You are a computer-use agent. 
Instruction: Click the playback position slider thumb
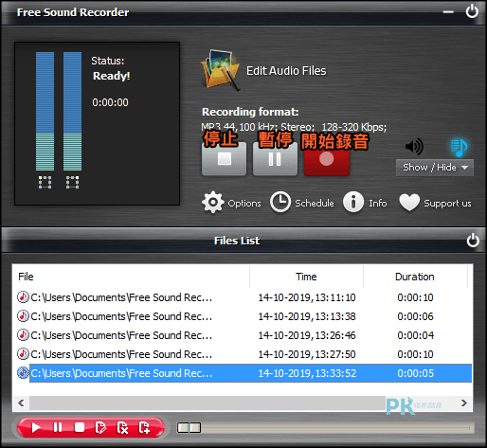click(x=189, y=428)
